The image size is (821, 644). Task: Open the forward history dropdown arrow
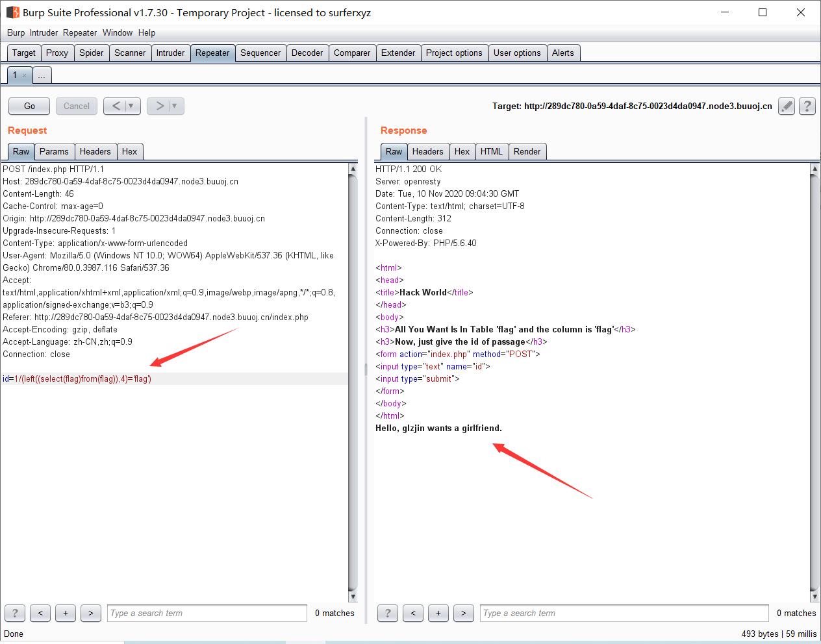(x=175, y=106)
